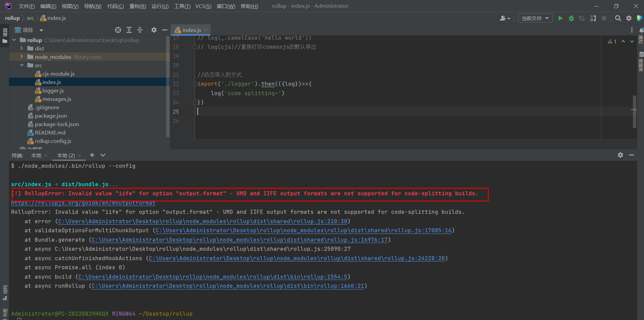The image size is (644, 320).
Task: Add a new terminal session tab
Action: (x=92, y=155)
